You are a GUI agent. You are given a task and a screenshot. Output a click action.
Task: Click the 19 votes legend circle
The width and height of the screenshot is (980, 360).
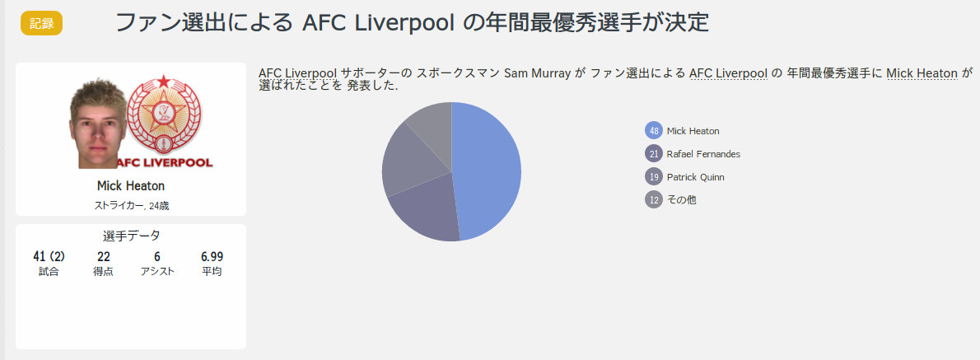(x=654, y=177)
